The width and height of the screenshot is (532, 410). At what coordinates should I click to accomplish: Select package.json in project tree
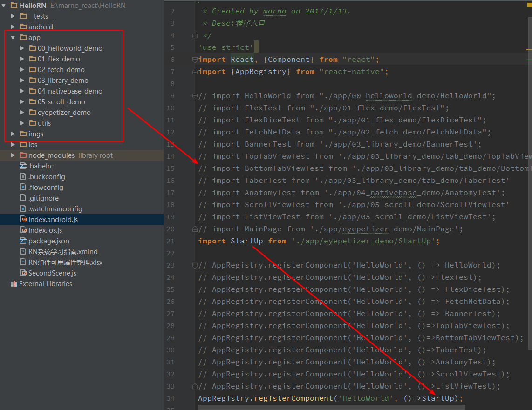[x=49, y=241]
